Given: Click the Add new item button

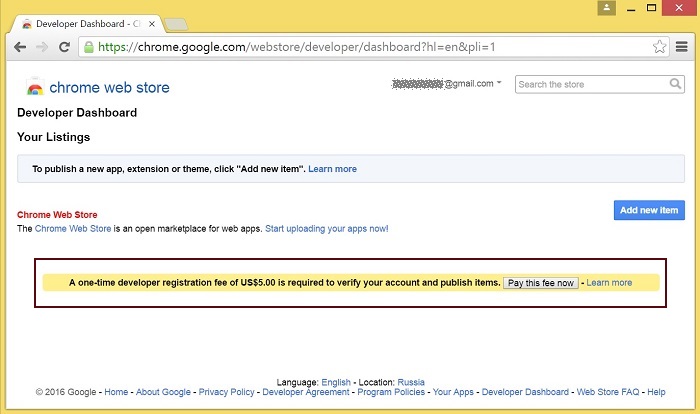Looking at the screenshot, I should pos(648,210).
